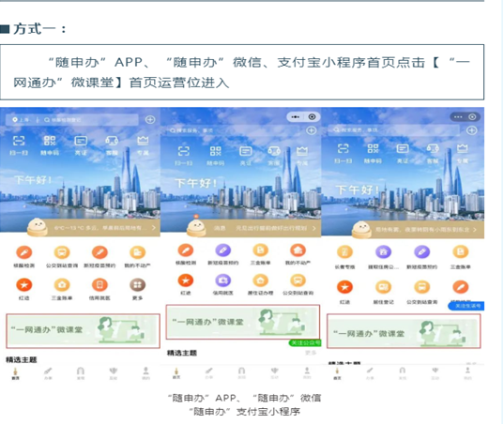Select the 我的 profile tab in middle phone
This screenshot has height=424, width=504.
click(307, 373)
